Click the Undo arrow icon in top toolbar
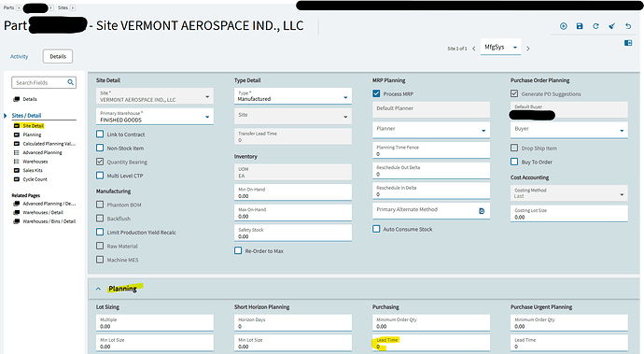Screen dimensions: 644x354 pyautogui.click(x=628, y=26)
